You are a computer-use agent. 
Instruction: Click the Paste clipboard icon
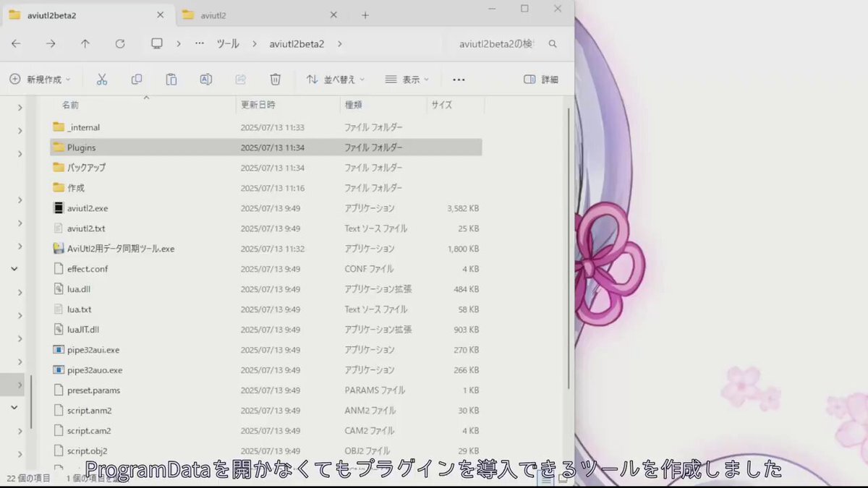click(171, 80)
